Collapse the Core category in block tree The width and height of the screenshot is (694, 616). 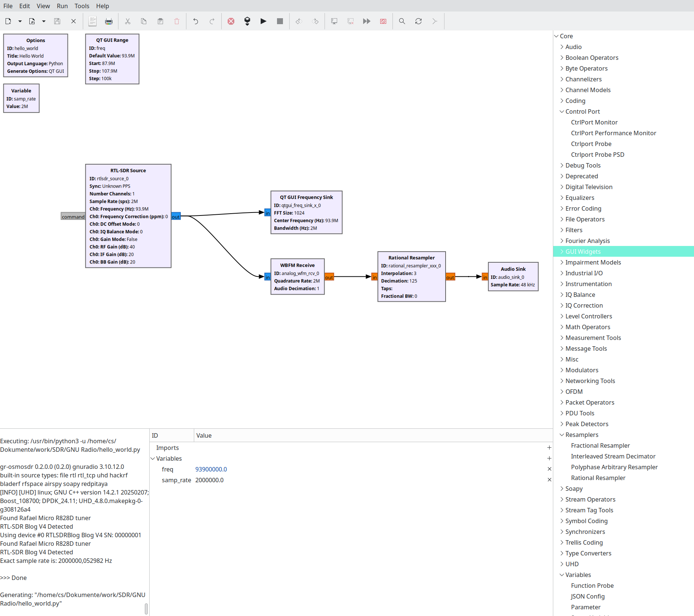pyautogui.click(x=556, y=36)
